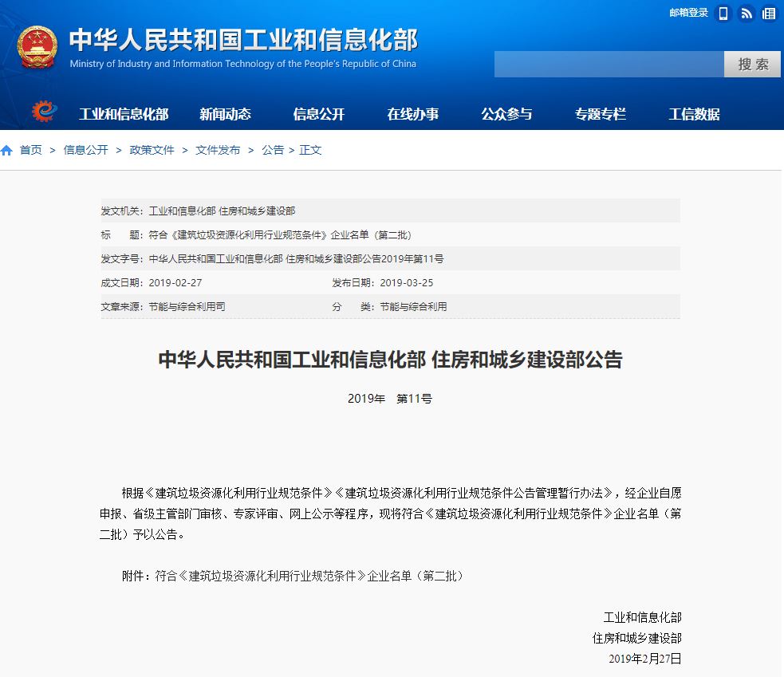Click 正文 in breadcrumb
The height and width of the screenshot is (677, 784).
310,150
